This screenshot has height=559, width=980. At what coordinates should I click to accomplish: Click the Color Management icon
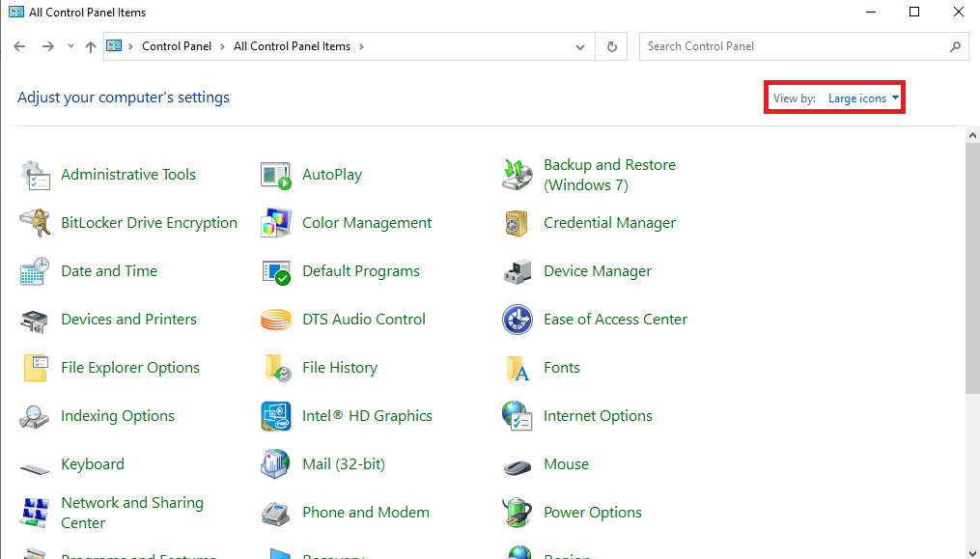pos(276,223)
